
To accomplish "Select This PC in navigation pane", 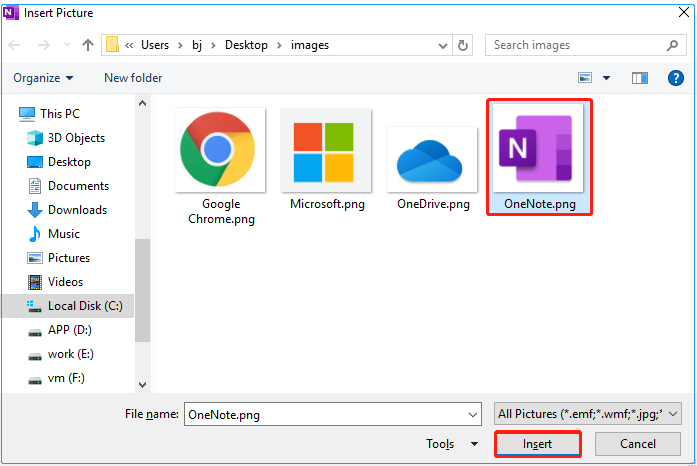I will click(49, 114).
